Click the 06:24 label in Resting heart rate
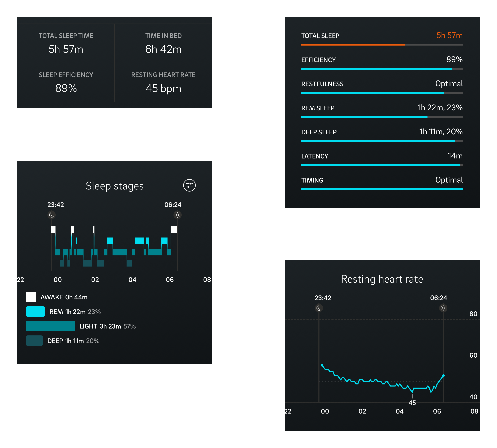Viewport: 497px width, 448px height. tap(438, 298)
